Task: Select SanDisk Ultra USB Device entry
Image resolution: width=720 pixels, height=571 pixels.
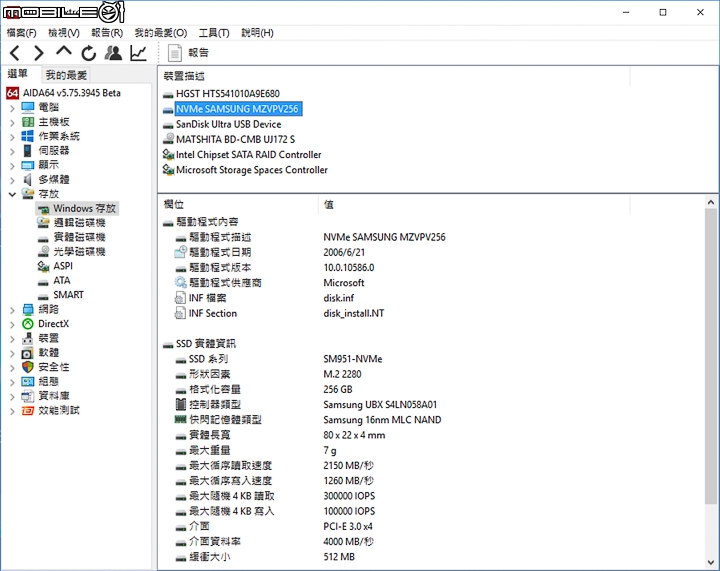Action: (x=229, y=124)
